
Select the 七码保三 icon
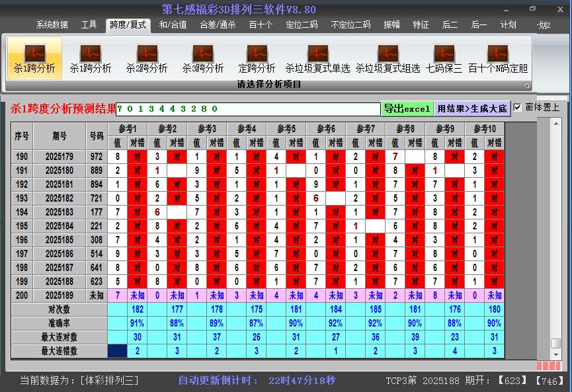444,59
